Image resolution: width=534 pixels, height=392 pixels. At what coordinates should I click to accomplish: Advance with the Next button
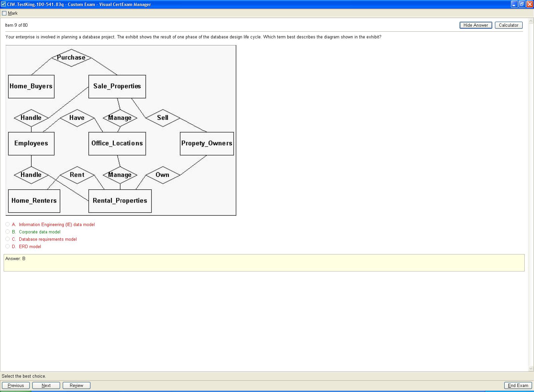tap(46, 385)
